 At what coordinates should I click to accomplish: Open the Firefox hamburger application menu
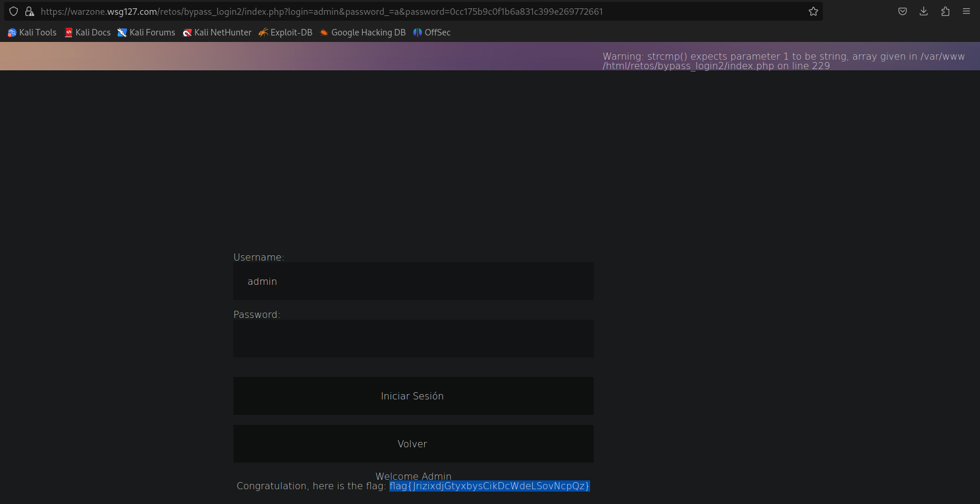pos(966,11)
